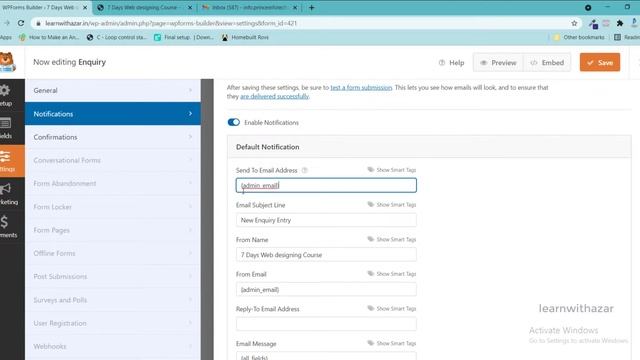640x360 pixels.
Task: Open a new browser tab
Action: (311, 7)
